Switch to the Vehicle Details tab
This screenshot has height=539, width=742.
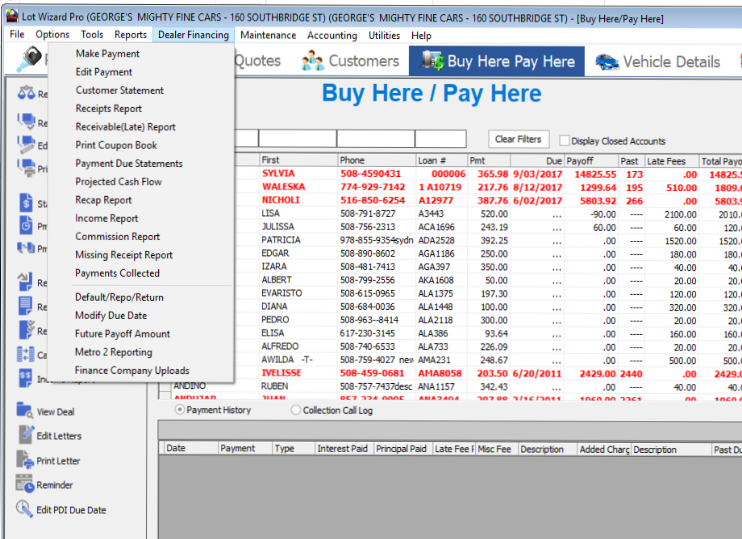658,62
